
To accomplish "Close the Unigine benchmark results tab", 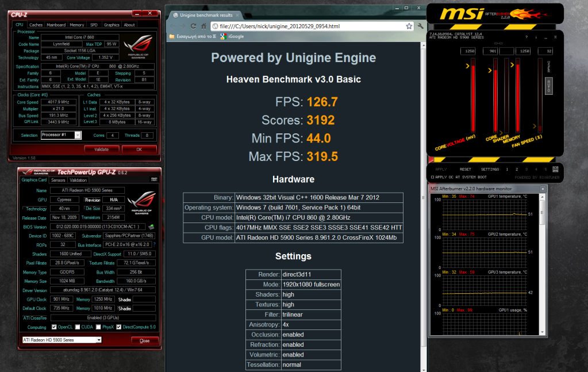I will click(237, 15).
